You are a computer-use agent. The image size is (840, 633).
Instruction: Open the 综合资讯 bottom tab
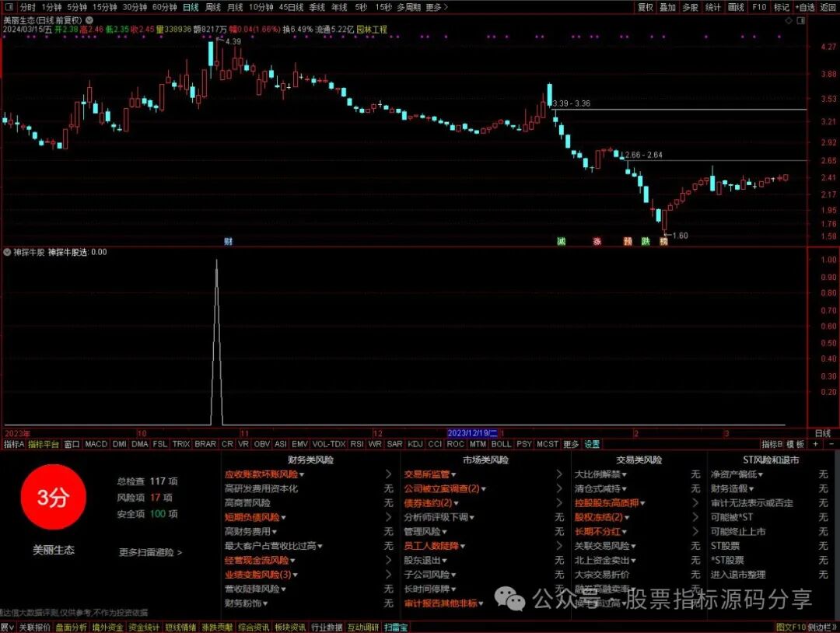(254, 627)
